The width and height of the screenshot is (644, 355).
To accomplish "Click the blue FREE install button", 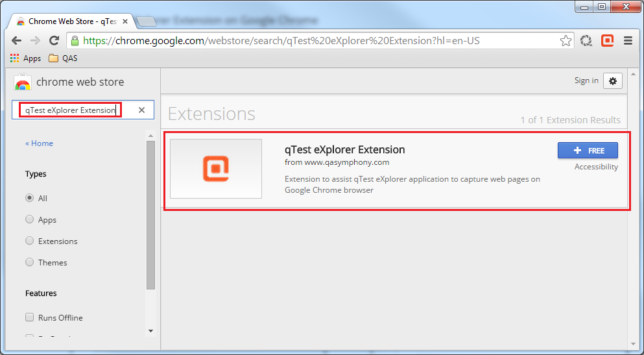I will click(x=588, y=151).
